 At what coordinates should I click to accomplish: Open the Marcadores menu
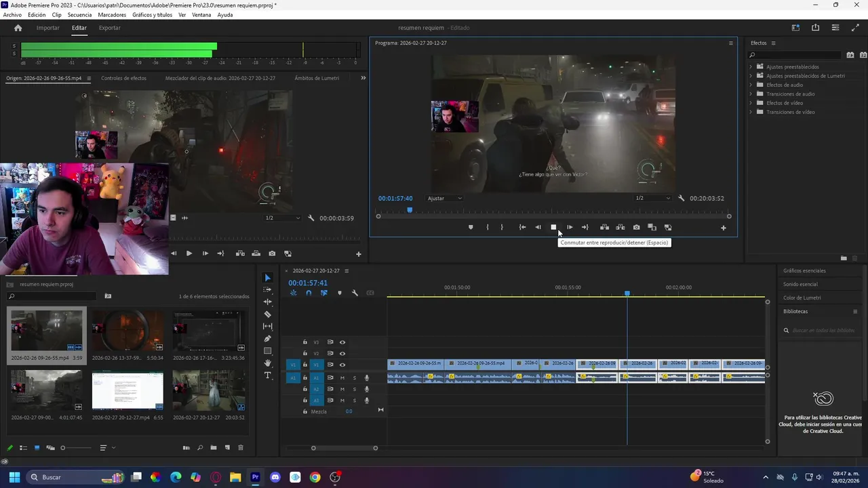pyautogui.click(x=112, y=15)
